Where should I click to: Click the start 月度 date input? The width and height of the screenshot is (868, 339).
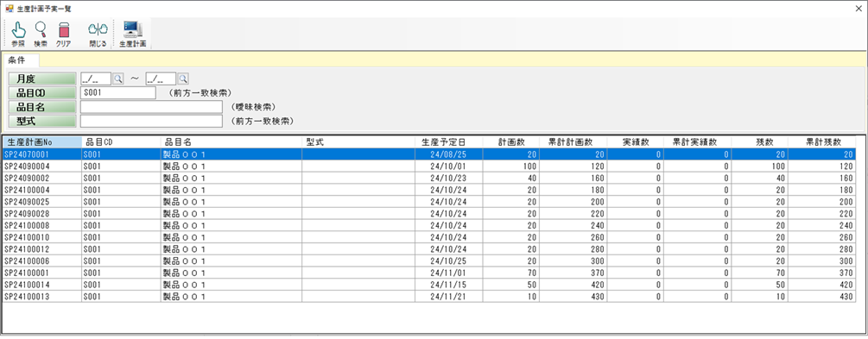point(96,78)
